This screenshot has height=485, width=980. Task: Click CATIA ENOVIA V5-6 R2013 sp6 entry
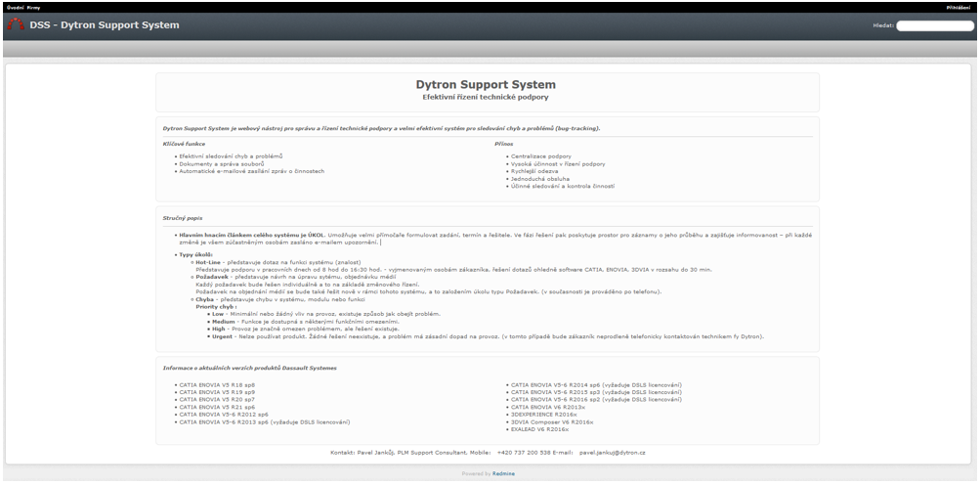click(x=264, y=422)
